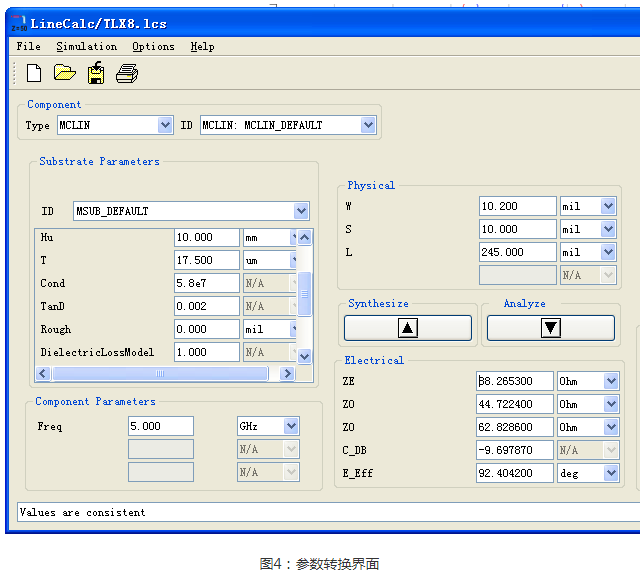Image resolution: width=640 pixels, height=575 pixels.
Task: Open the W unit mil dropdown
Action: coord(608,206)
